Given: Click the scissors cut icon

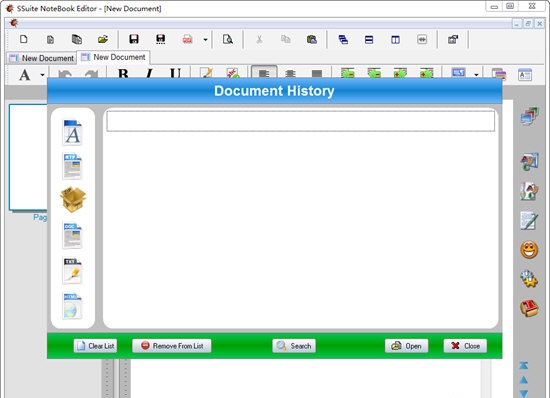Looking at the screenshot, I should click(259, 39).
